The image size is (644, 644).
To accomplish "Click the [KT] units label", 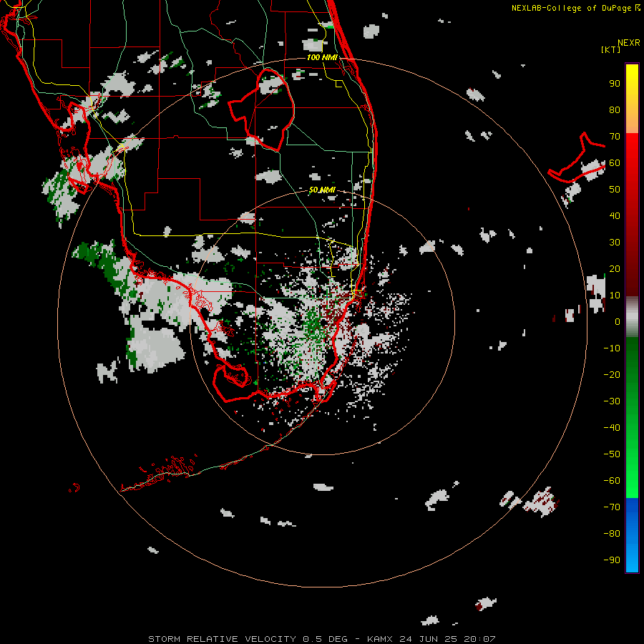I will [x=610, y=49].
